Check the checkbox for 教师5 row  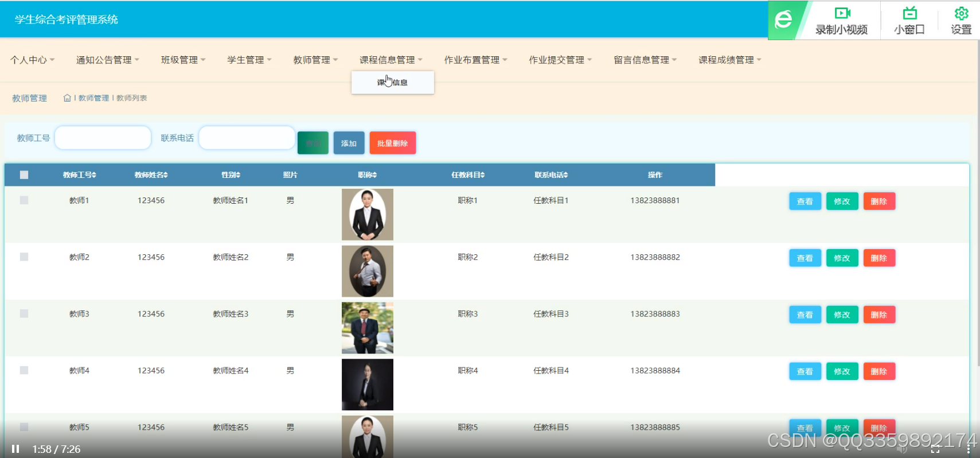click(24, 427)
